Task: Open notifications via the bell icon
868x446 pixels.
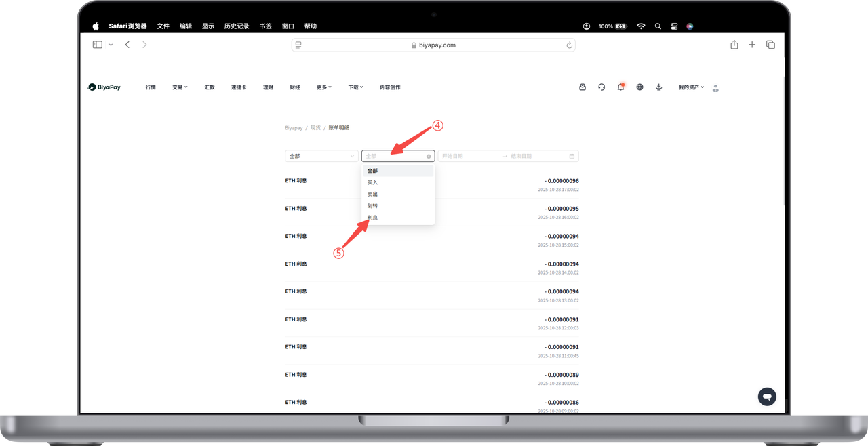Action: (x=620, y=87)
